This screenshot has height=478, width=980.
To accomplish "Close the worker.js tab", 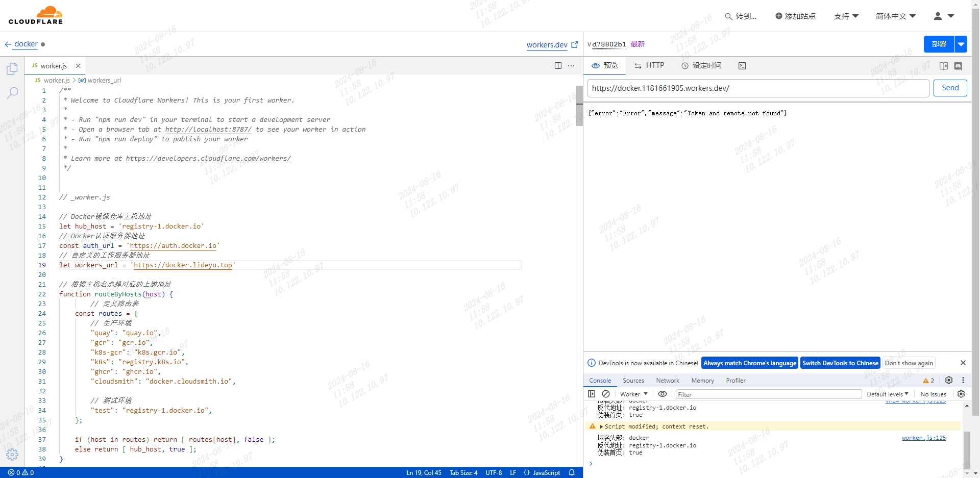I will point(78,66).
